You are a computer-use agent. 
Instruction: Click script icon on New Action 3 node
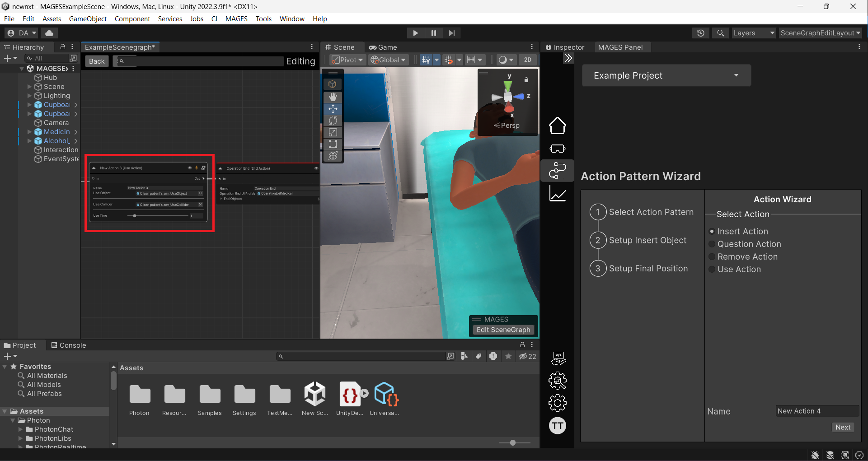203,168
